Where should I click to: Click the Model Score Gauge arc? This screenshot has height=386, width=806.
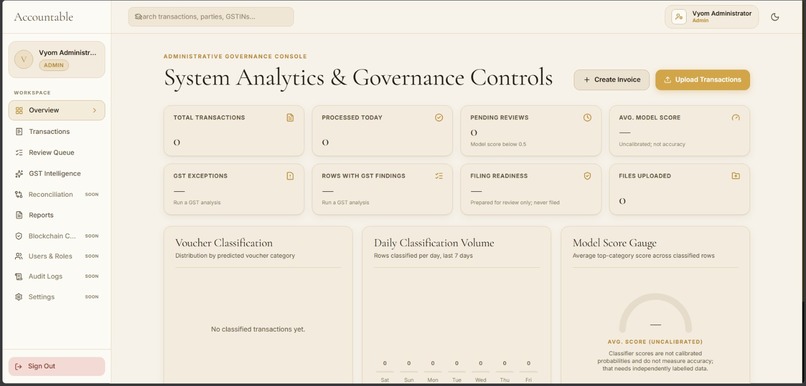(655, 312)
